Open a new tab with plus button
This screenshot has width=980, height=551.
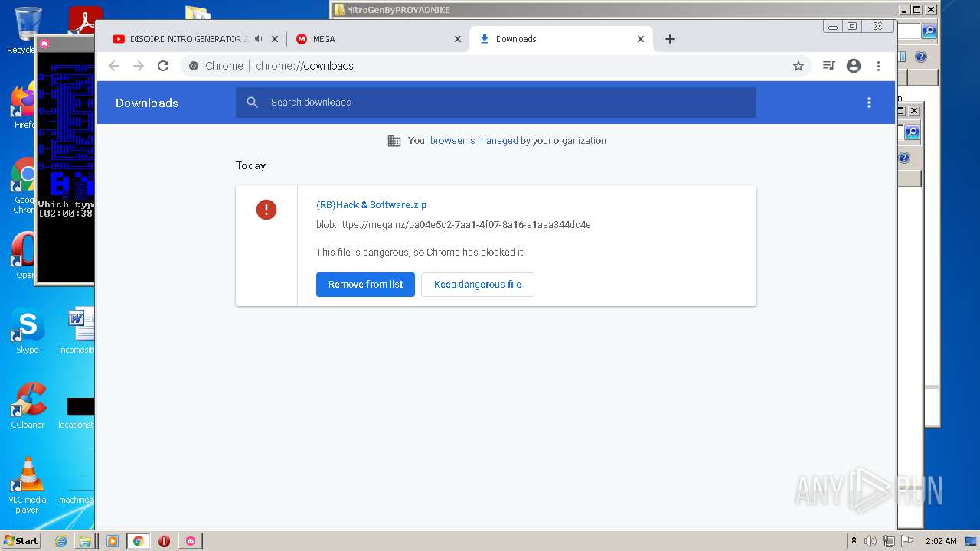[670, 39]
